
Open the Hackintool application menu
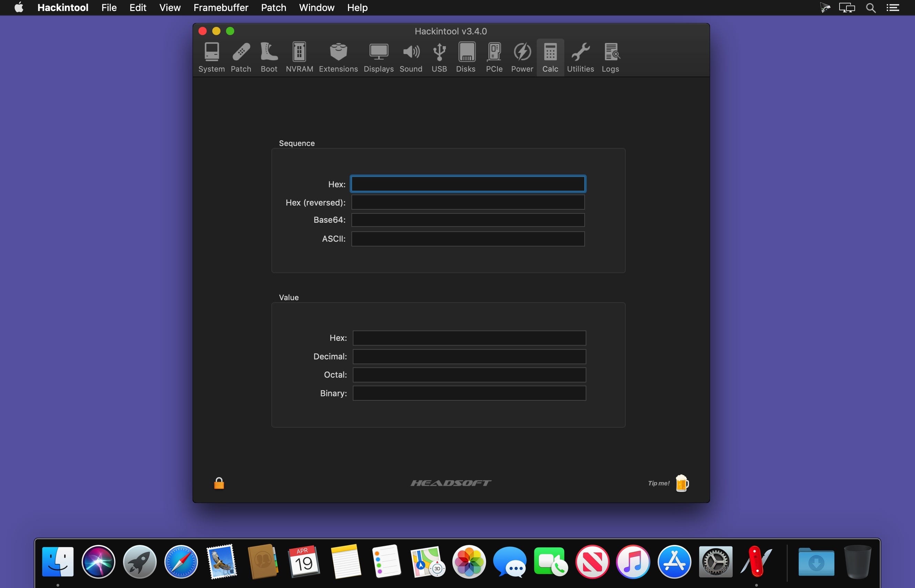pyautogui.click(x=63, y=8)
